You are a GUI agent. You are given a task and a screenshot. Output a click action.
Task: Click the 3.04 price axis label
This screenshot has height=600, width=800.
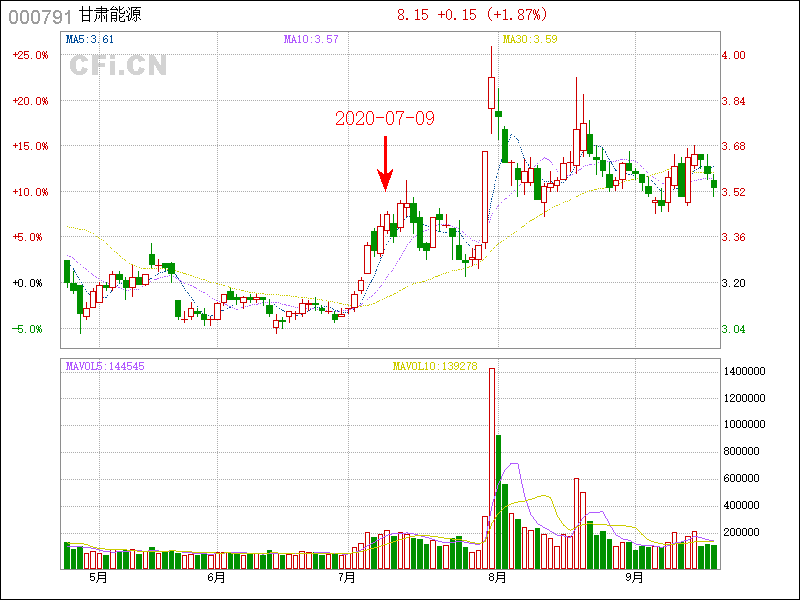734,329
